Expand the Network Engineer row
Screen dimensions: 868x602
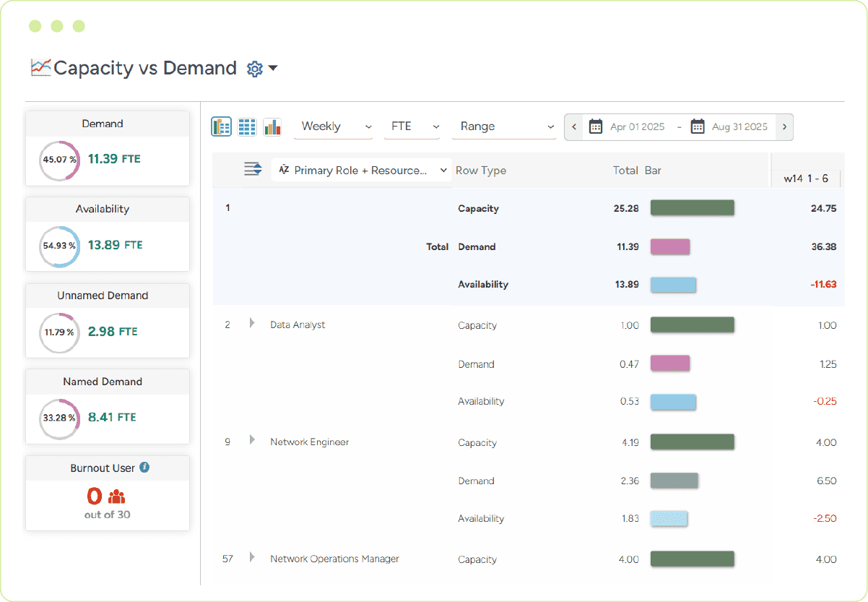252,441
